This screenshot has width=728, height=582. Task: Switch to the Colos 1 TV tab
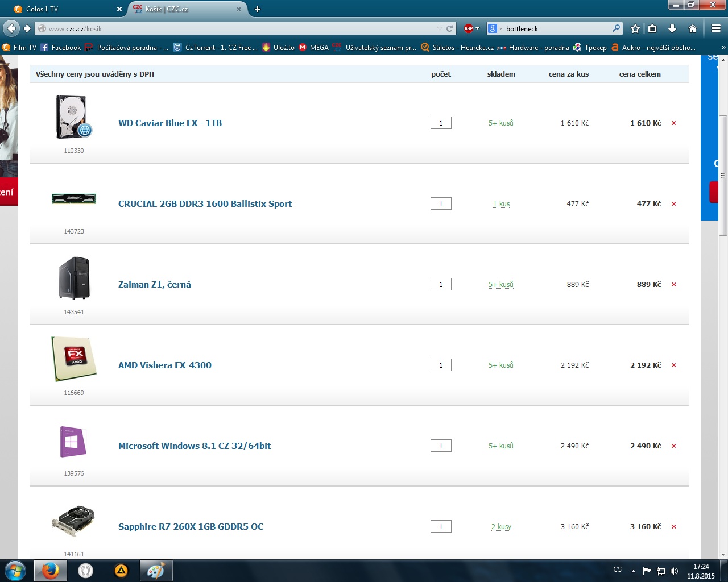68,9
